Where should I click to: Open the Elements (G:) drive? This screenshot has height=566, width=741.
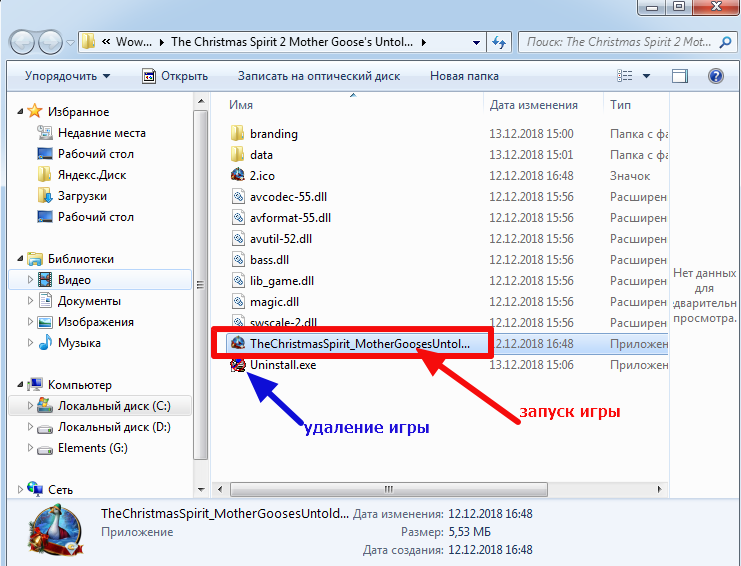(x=93, y=448)
